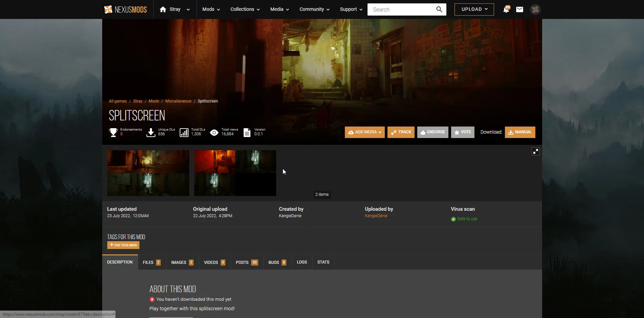644x318 pixels.
Task: Open the Mods menu
Action: point(211,9)
